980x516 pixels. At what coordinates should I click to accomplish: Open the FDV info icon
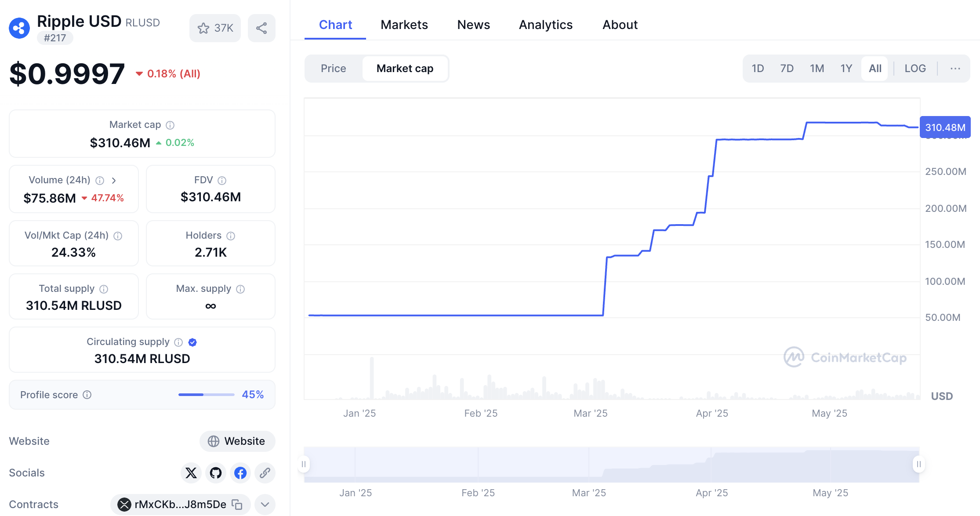(x=222, y=181)
